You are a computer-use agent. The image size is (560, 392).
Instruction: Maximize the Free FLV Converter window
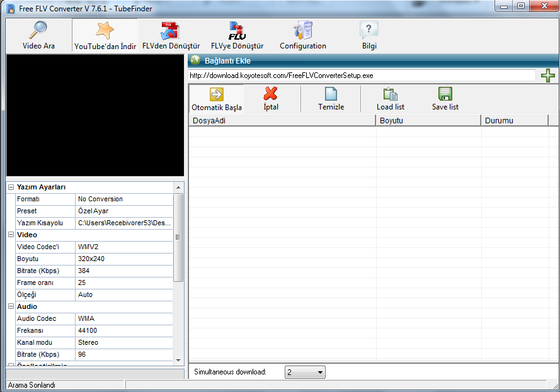click(x=521, y=6)
